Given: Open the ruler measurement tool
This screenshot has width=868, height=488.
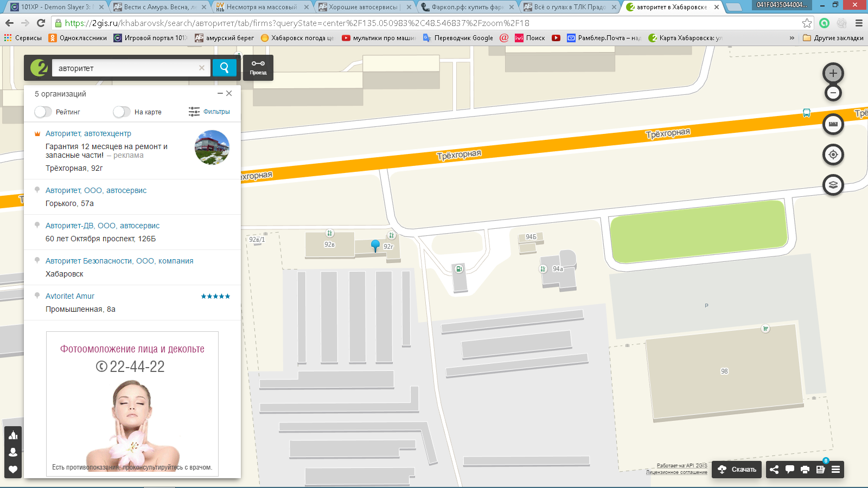Looking at the screenshot, I should click(833, 124).
